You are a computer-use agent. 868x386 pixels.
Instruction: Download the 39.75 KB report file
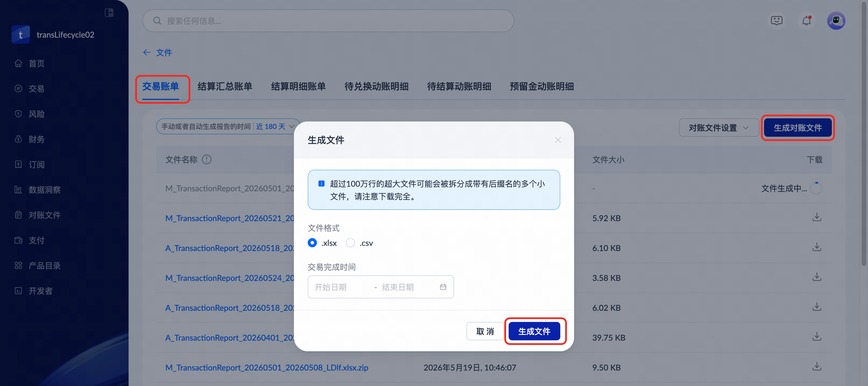coord(816,337)
